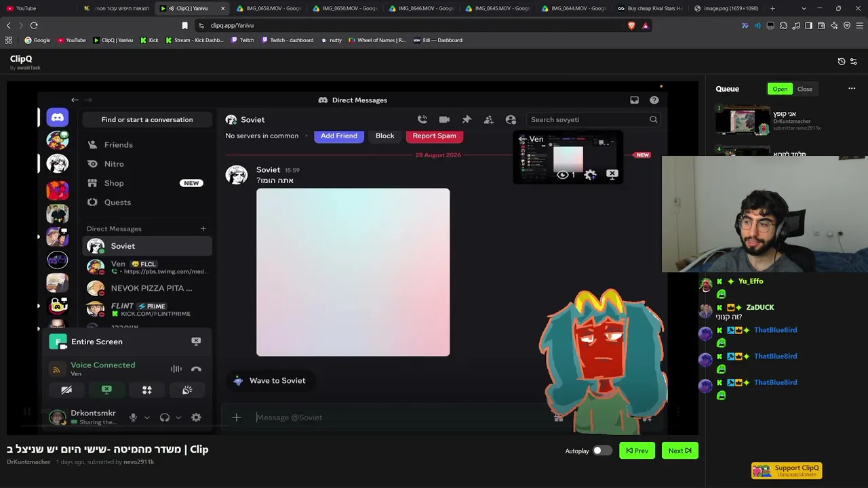Bookmark this page in the address bar

point(184,26)
